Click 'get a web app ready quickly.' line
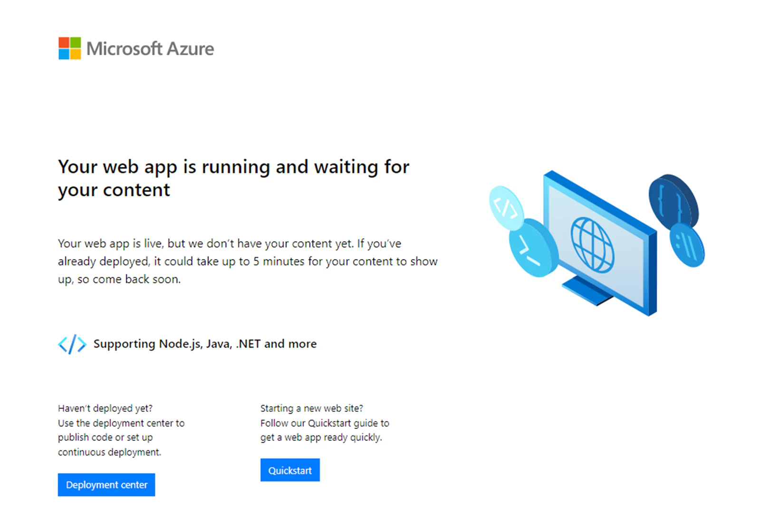 (321, 437)
